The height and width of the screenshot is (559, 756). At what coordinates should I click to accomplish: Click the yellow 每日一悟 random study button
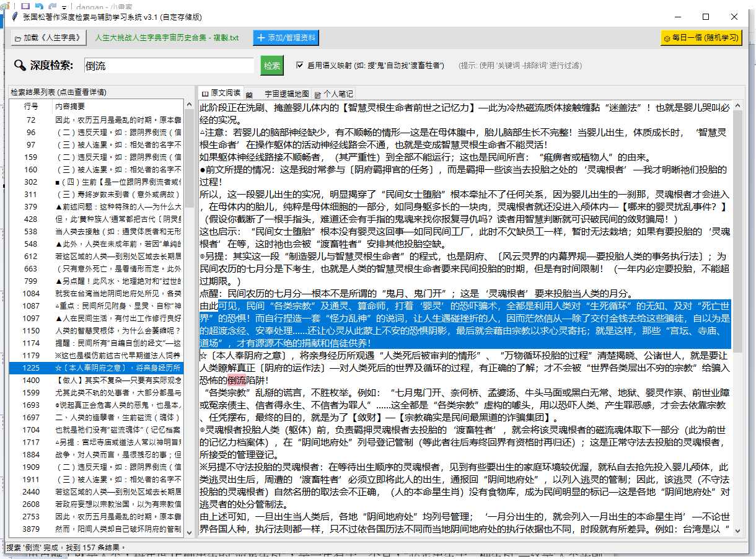click(x=701, y=38)
